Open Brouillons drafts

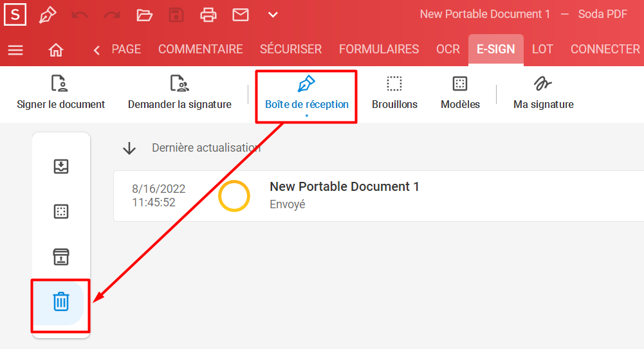pyautogui.click(x=394, y=93)
